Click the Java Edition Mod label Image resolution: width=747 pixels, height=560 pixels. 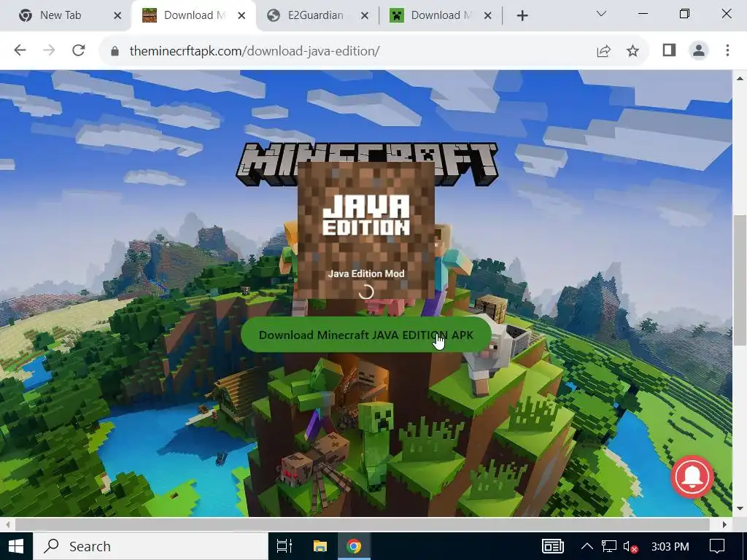tap(366, 274)
